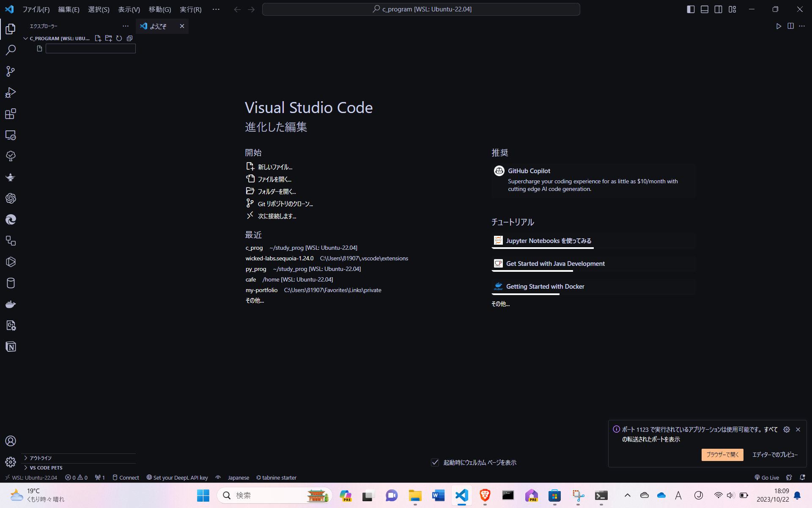
Task: Open the Run and Debug view
Action: click(x=11, y=92)
